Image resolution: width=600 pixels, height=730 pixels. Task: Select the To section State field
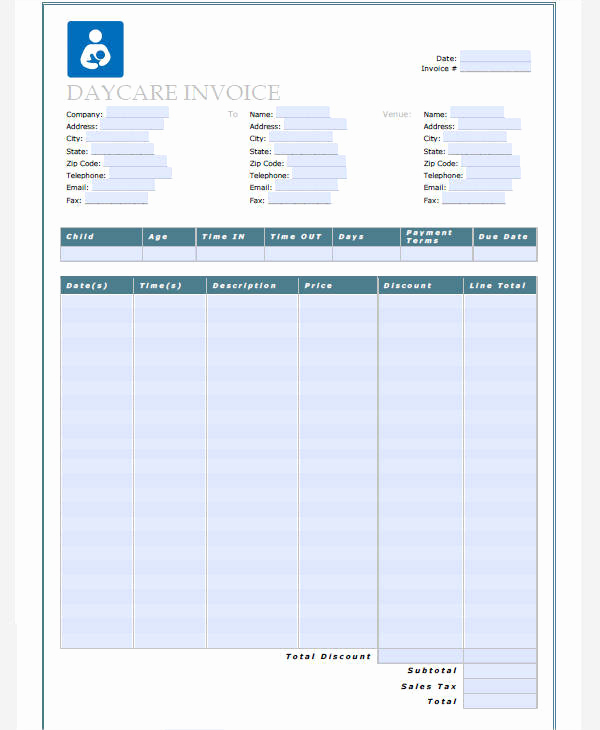point(306,149)
